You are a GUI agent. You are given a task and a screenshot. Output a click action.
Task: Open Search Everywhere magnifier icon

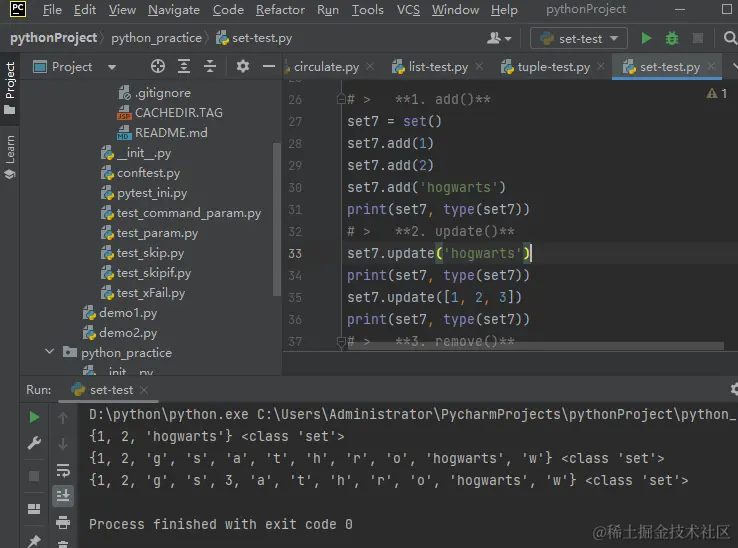point(730,38)
